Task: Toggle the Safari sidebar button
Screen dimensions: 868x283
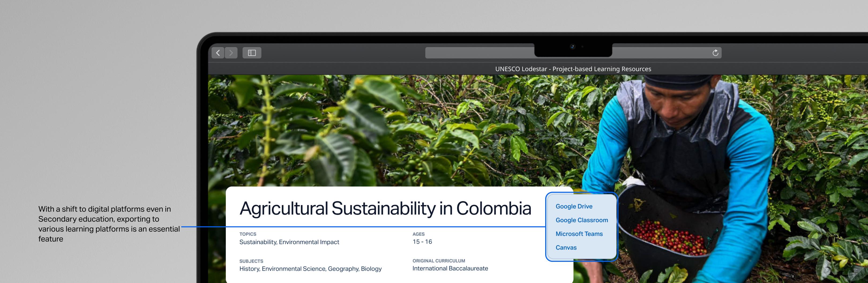Action: tap(252, 53)
